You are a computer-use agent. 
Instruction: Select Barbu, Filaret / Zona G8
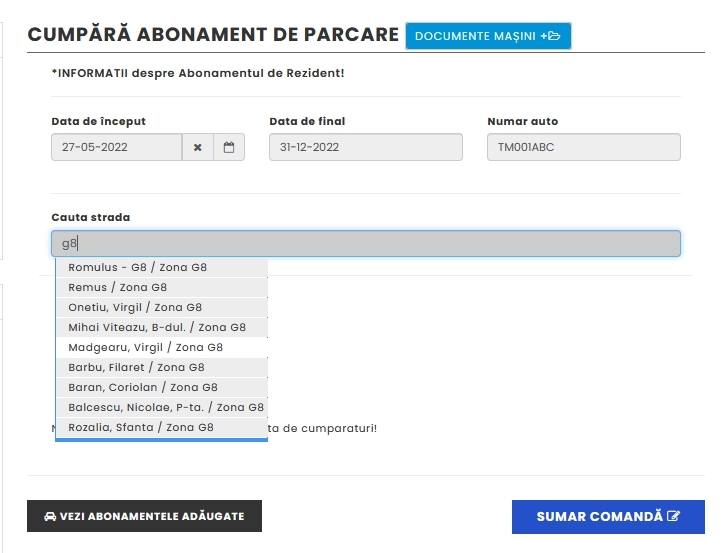162,367
